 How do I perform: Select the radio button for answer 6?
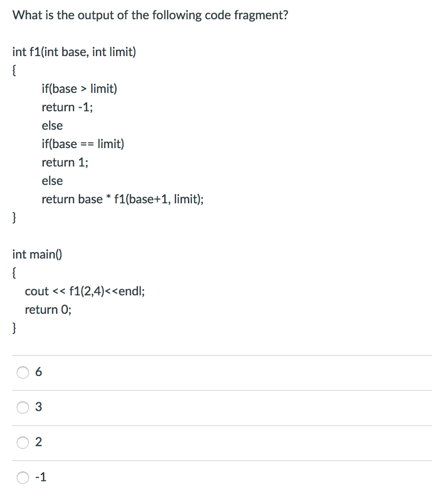click(23, 373)
